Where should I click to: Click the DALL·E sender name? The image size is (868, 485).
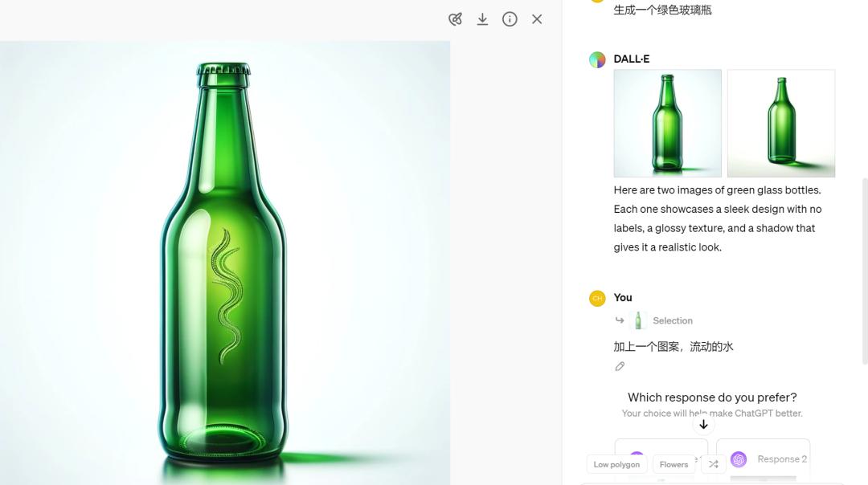[x=632, y=59]
